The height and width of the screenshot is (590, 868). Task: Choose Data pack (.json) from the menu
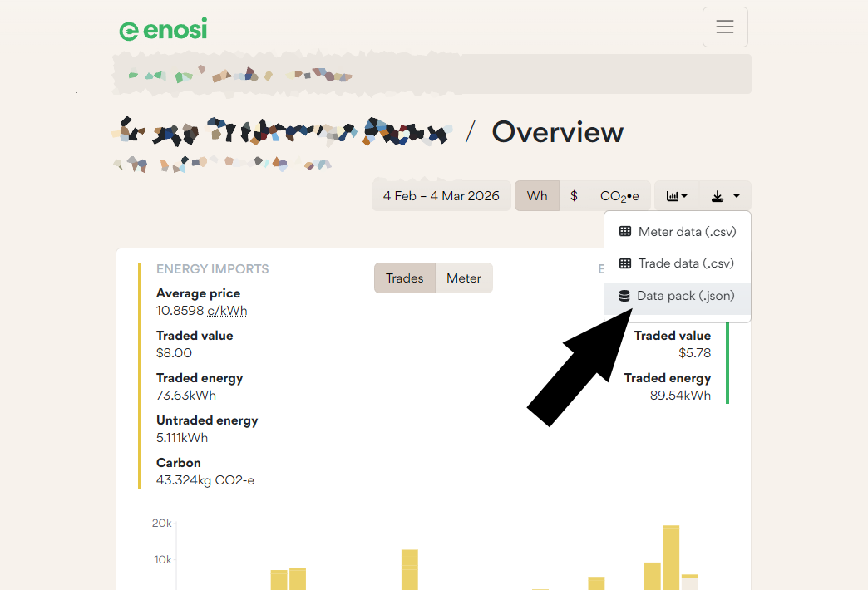point(685,296)
